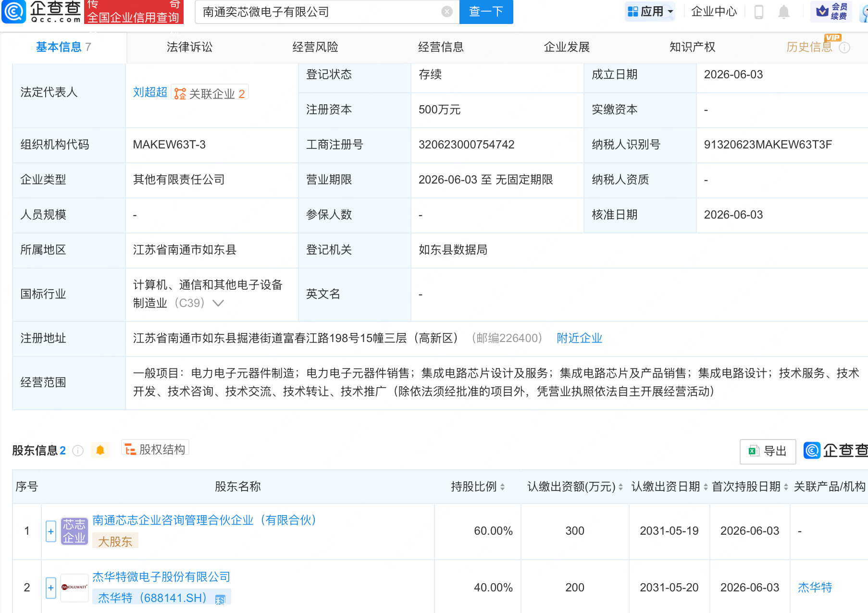Select the 基本信息 tab
This screenshot has height=613, width=868.
[x=63, y=47]
